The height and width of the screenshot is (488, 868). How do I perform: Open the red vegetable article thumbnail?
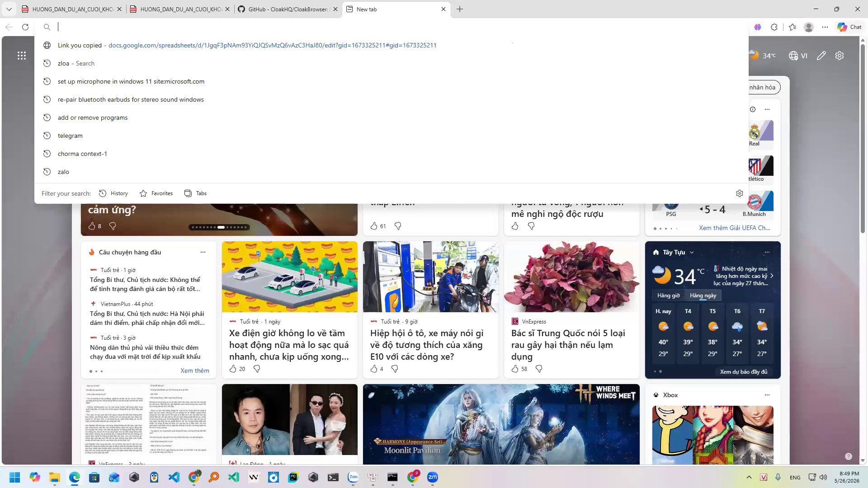click(x=572, y=277)
